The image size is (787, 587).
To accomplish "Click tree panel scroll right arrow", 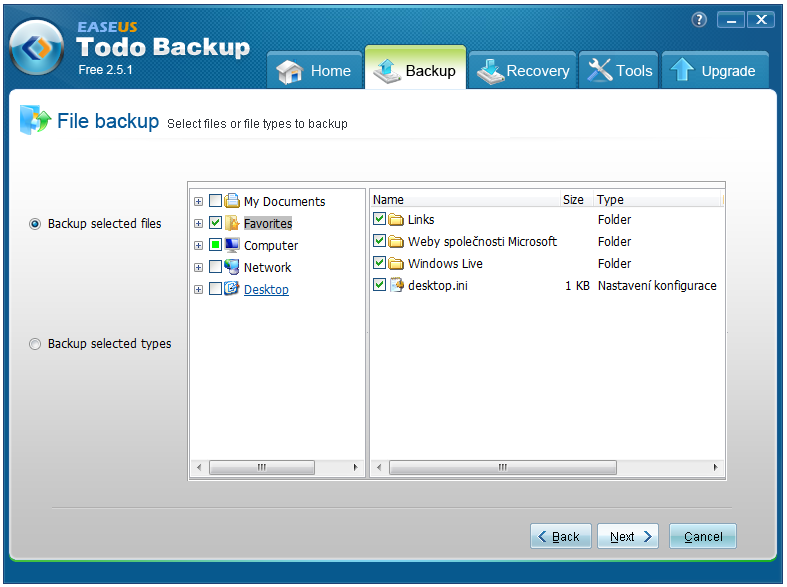I will point(355,467).
